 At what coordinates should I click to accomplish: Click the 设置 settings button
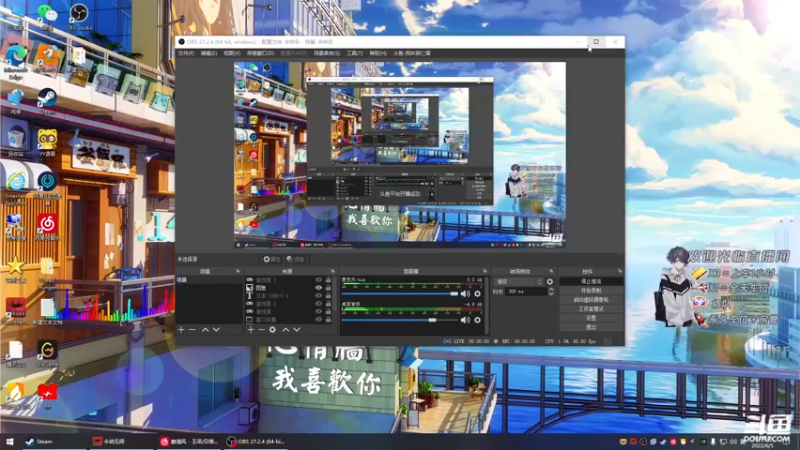(x=591, y=318)
